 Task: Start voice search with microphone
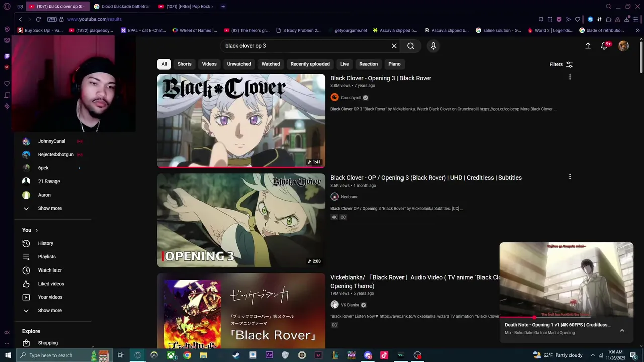(433, 46)
